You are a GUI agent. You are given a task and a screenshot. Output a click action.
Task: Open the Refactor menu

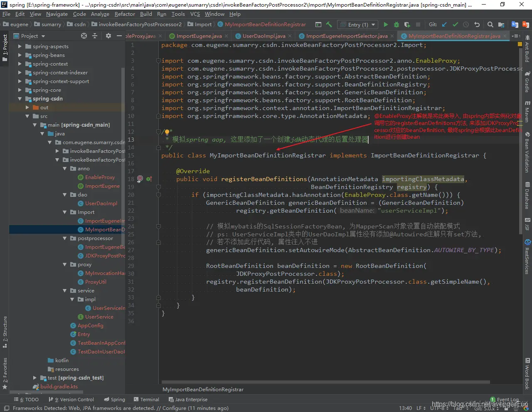pos(125,14)
